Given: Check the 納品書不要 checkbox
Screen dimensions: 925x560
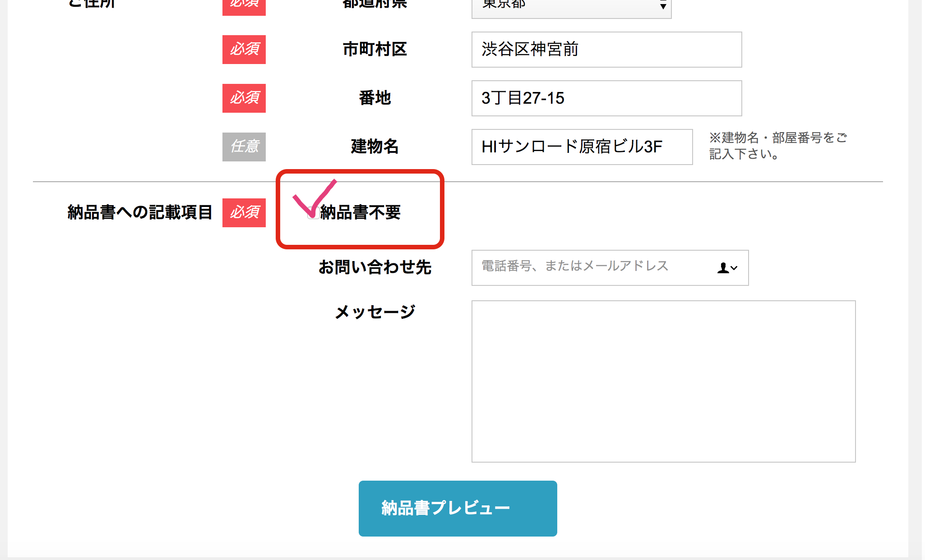Looking at the screenshot, I should pos(313,213).
